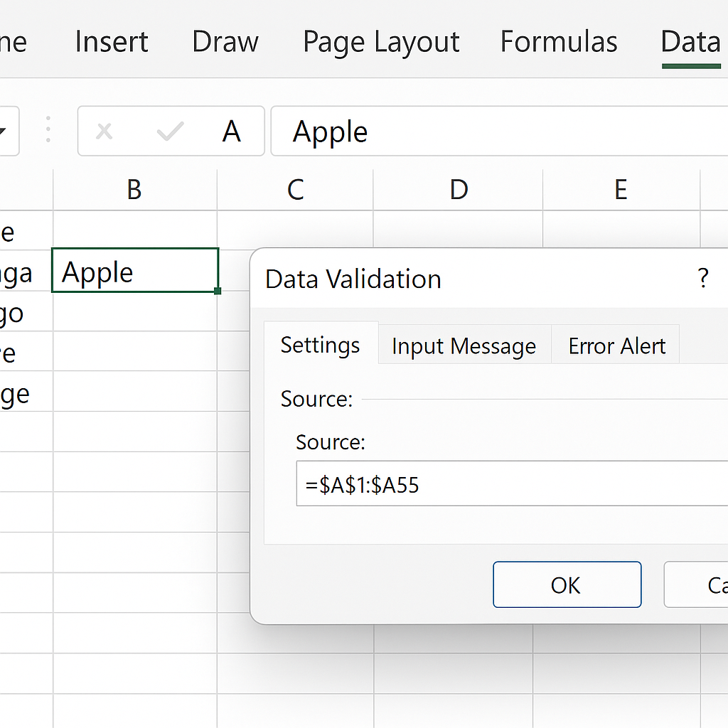This screenshot has width=728, height=728.
Task: Select the Data ribbon tab
Action: click(690, 42)
